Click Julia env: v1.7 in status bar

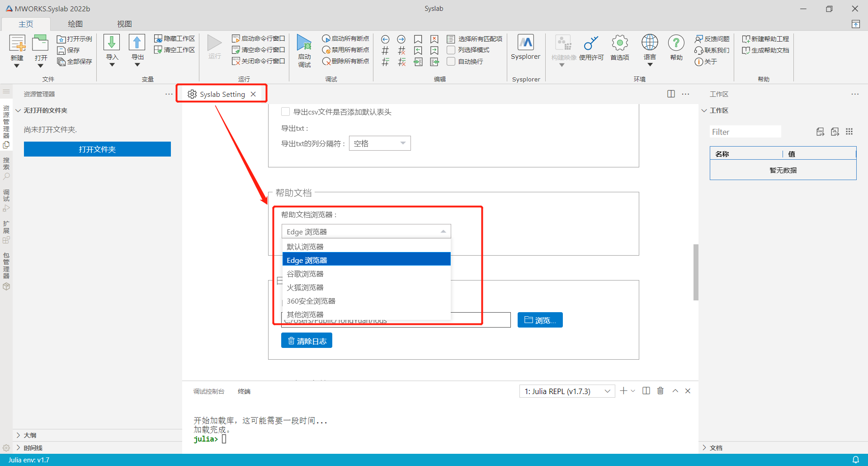(x=29, y=460)
